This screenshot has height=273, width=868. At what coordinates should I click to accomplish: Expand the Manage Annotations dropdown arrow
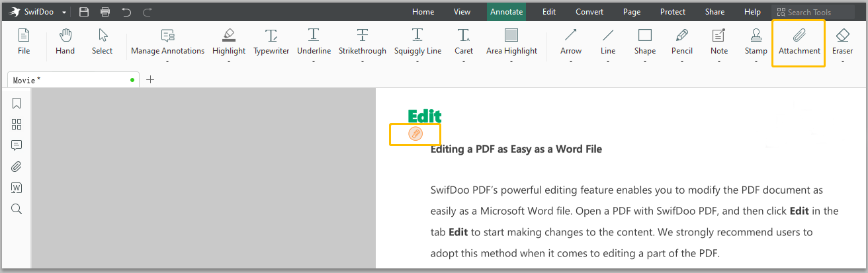[167, 61]
